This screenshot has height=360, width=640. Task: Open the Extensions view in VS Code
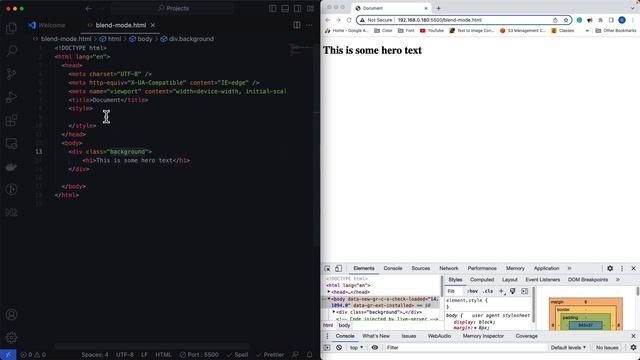(x=11, y=120)
